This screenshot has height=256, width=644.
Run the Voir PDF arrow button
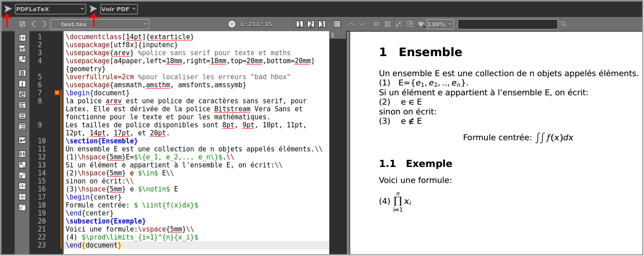[x=93, y=9]
